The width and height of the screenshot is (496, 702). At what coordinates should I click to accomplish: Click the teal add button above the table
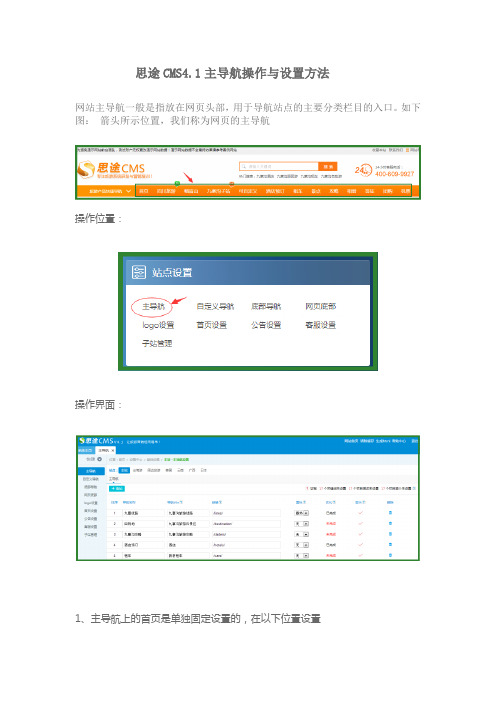tap(117, 488)
